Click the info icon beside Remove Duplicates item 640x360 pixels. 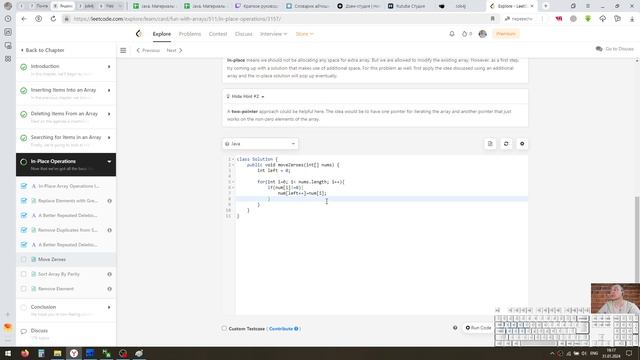(109, 230)
